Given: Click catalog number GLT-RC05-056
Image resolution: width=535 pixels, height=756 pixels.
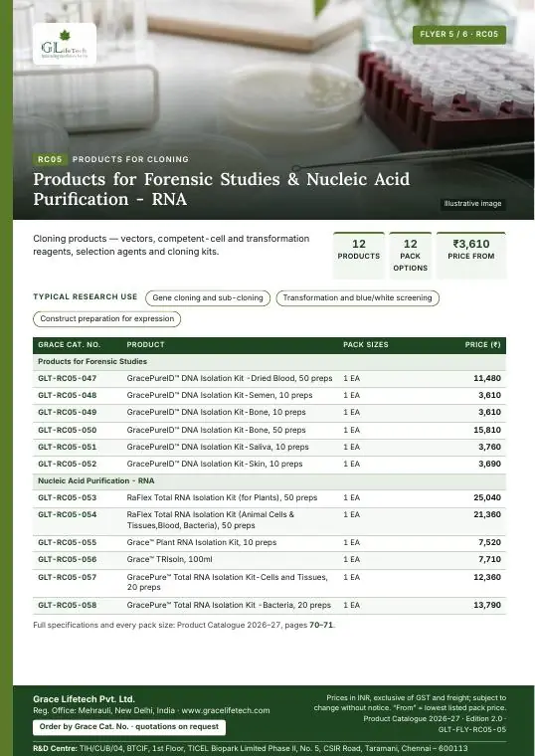Looking at the screenshot, I should pos(67,560).
